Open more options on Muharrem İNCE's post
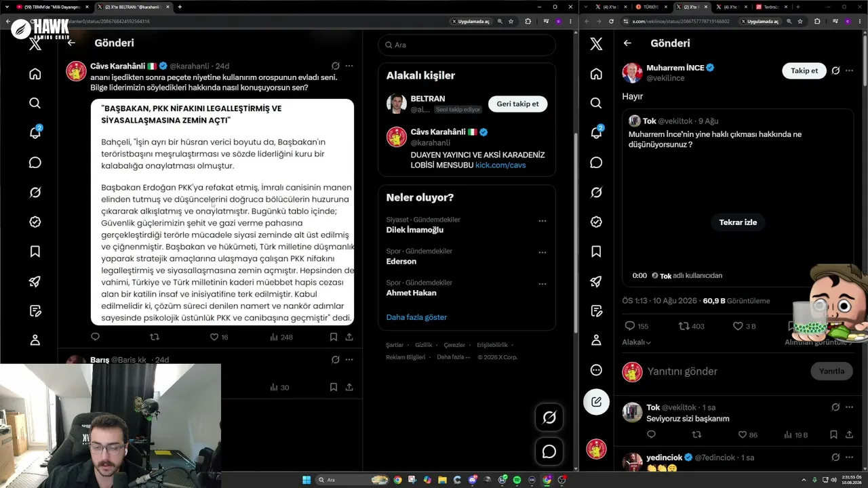Image resolution: width=868 pixels, height=488 pixels. pos(849,70)
